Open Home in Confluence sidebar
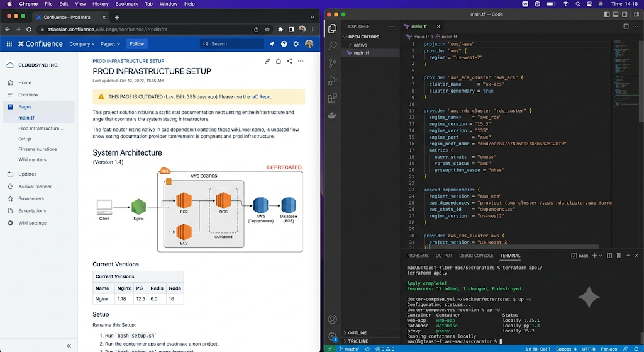Screen dimensions: 644x352 pos(25,82)
